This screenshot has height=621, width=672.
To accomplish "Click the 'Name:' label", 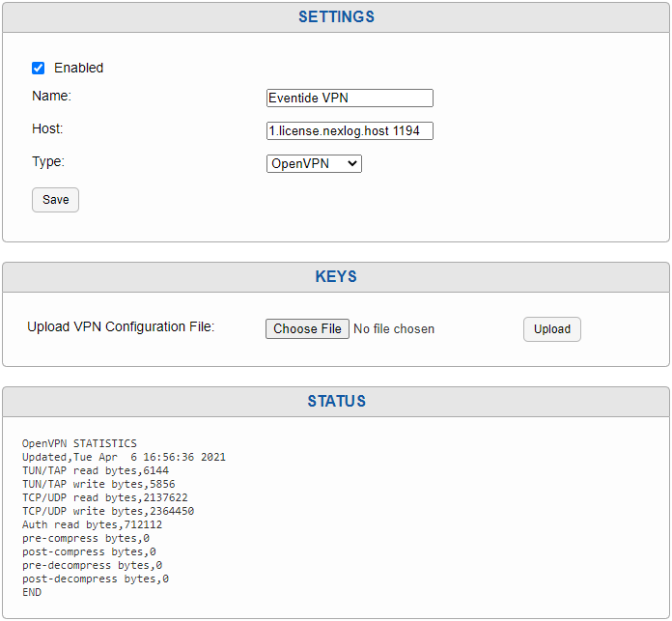I will point(52,96).
